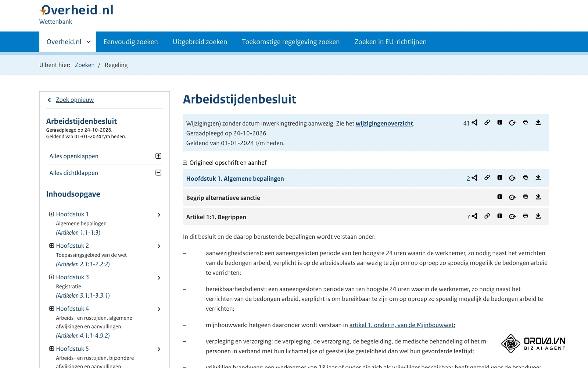This screenshot has width=588, height=368.
Task: Print icon in the Wijziging(en) header bar
Action: (x=526, y=123)
